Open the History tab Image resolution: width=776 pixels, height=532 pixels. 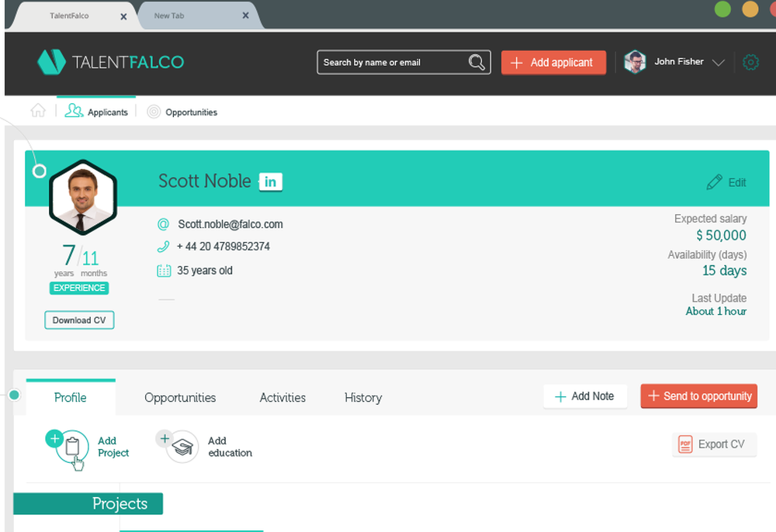point(362,397)
